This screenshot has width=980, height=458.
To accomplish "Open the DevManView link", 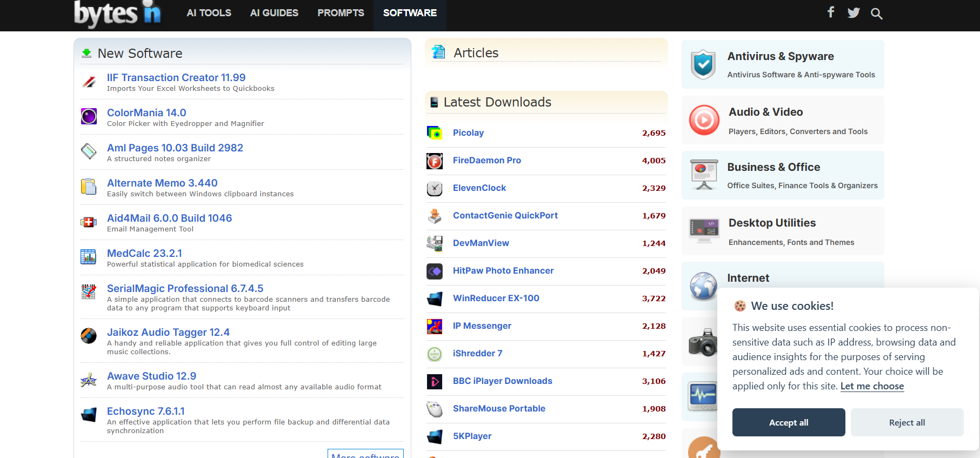I will coord(481,243).
